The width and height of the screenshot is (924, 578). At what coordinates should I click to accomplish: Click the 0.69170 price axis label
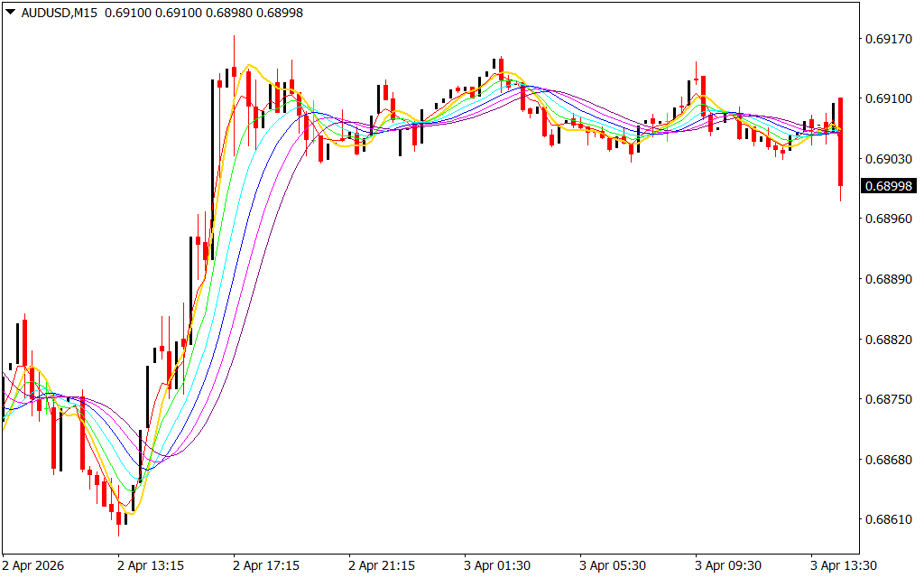888,38
